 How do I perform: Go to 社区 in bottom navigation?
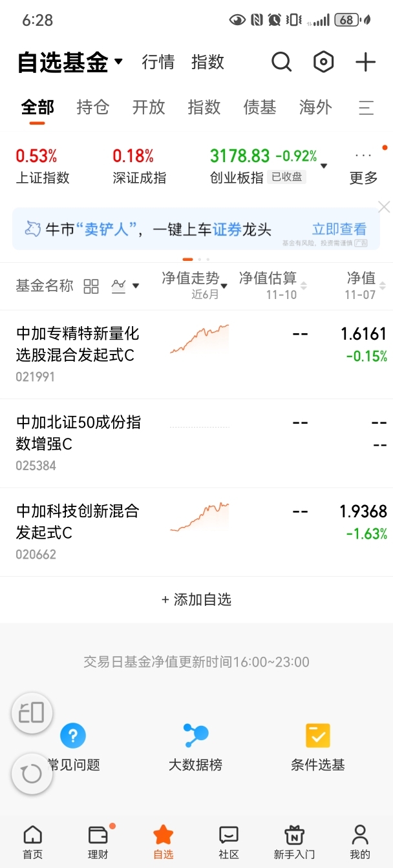228,842
